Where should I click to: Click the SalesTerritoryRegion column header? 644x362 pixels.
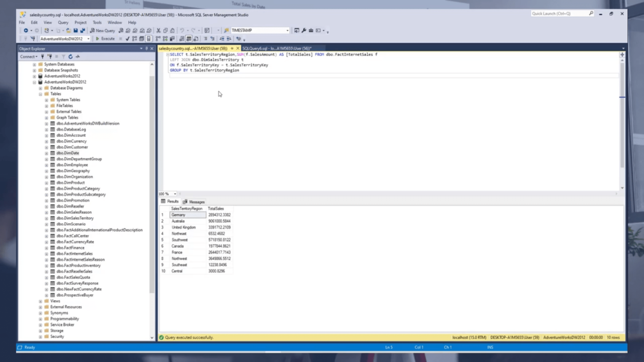coord(187,208)
